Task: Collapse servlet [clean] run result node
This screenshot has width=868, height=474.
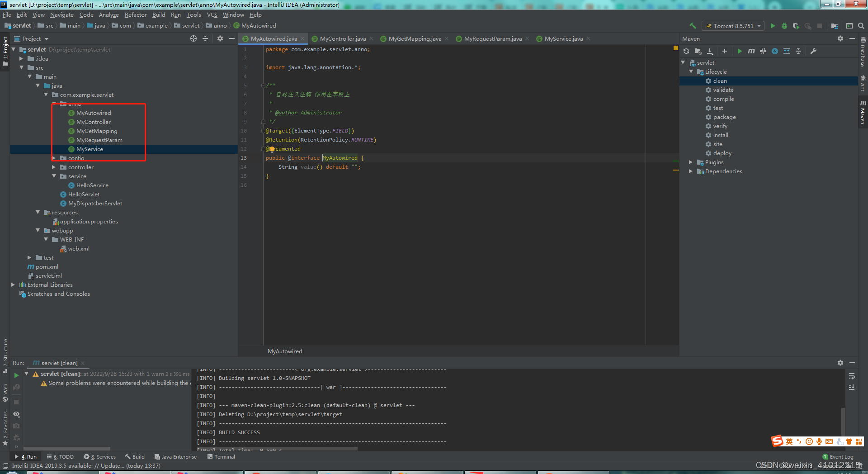Action: pyautogui.click(x=27, y=374)
